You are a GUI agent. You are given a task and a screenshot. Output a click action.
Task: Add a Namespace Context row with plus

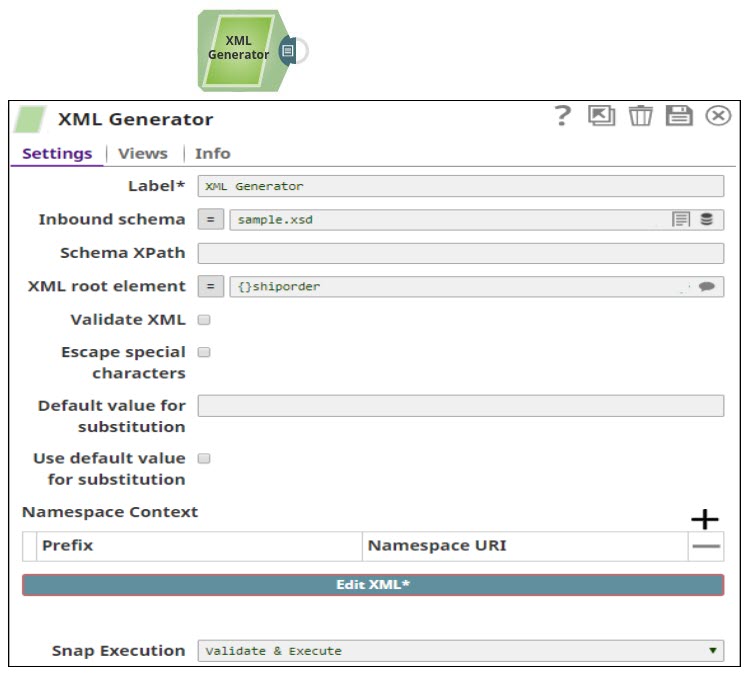705,519
